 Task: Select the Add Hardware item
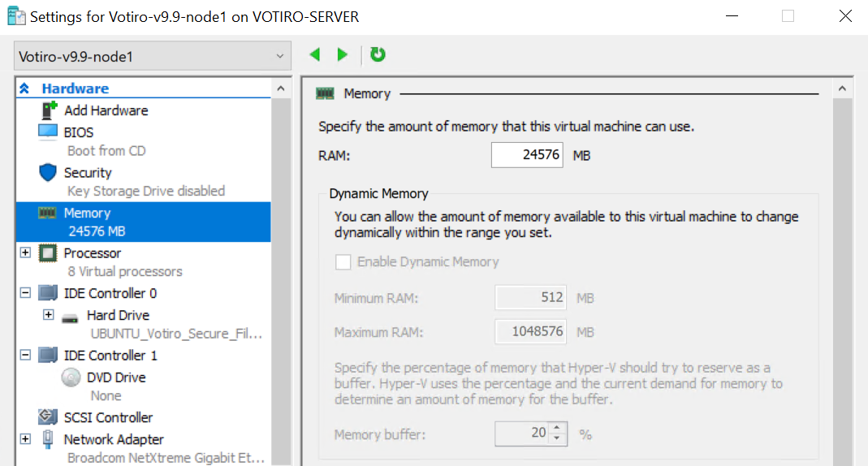[x=106, y=110]
